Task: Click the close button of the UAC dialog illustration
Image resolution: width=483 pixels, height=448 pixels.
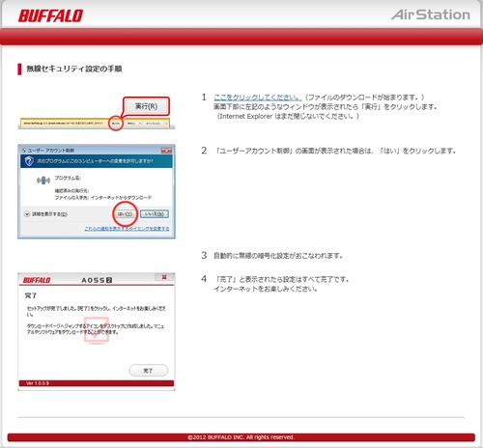Action: click(166, 151)
